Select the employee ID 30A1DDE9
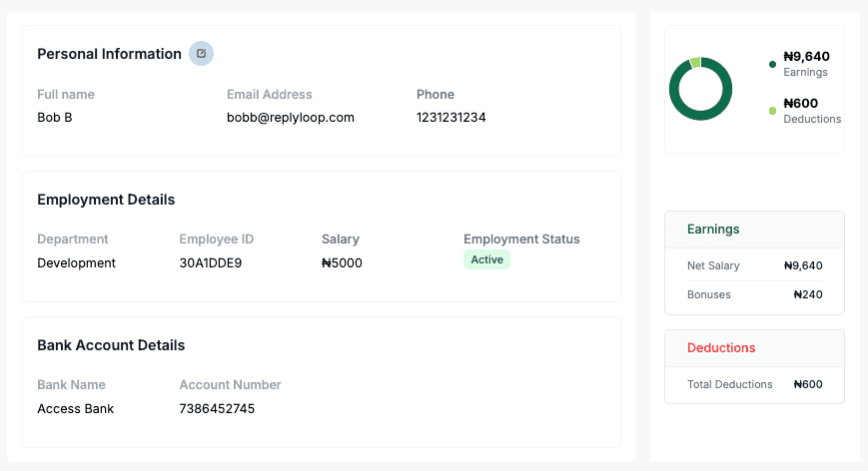Viewport: 868px width, 471px height. (210, 263)
